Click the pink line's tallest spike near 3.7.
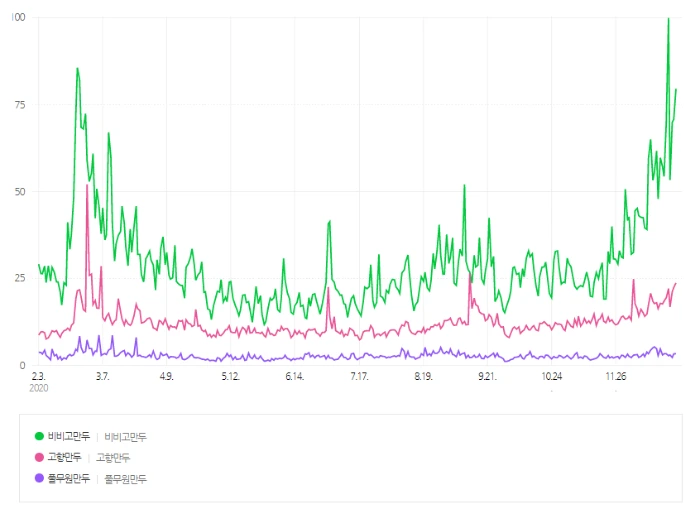This screenshot has height=509, width=700. click(x=87, y=185)
